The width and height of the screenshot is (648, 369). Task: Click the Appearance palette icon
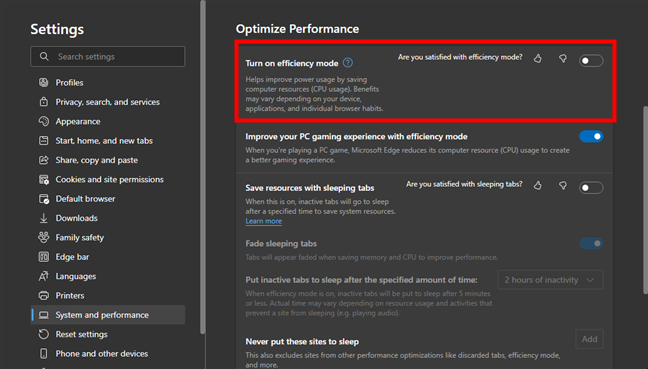point(43,121)
